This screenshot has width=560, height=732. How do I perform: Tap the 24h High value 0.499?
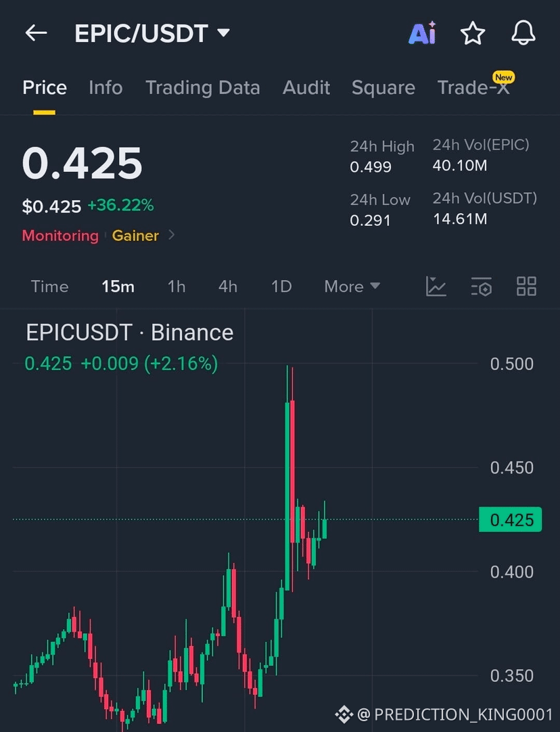(371, 166)
